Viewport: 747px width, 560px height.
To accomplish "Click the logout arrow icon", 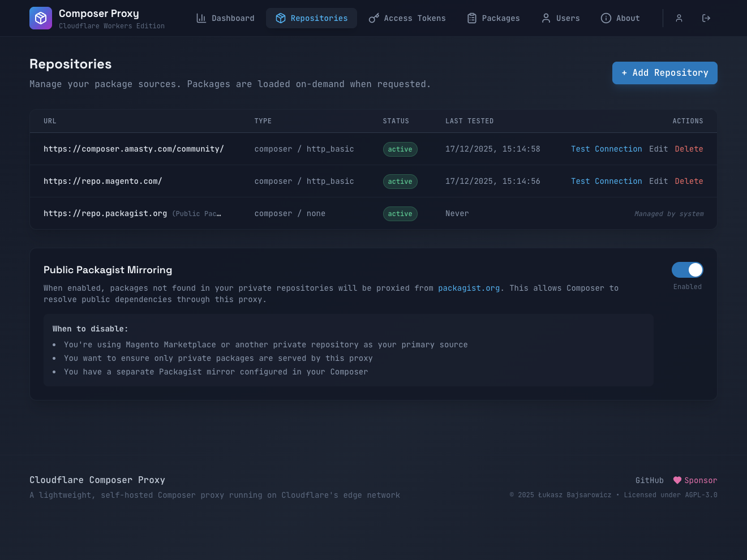I will click(706, 18).
